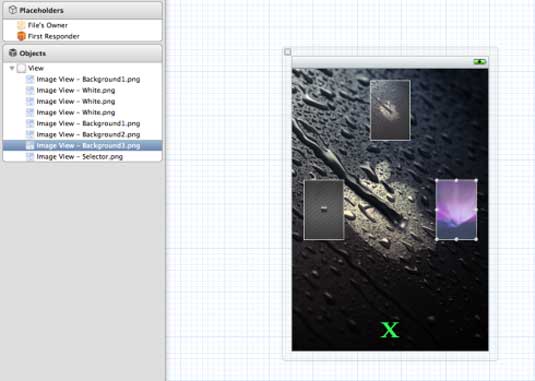The image size is (535, 381).
Task: Select the top center water-drop thumbnail
Action: click(x=390, y=110)
